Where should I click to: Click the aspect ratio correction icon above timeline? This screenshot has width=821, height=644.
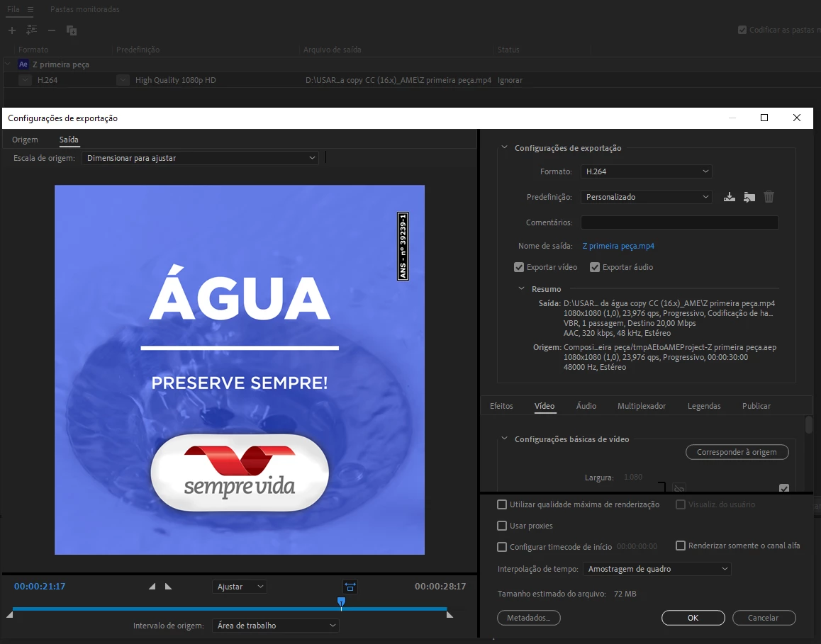tap(350, 587)
